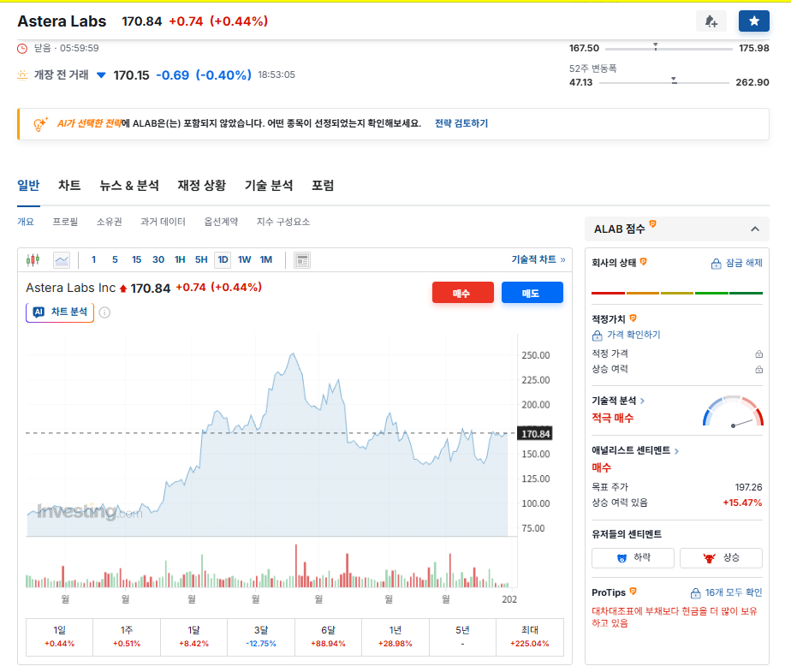The image size is (791, 672).
Task: Open the 소유권 sub-tab
Action: click(x=110, y=222)
